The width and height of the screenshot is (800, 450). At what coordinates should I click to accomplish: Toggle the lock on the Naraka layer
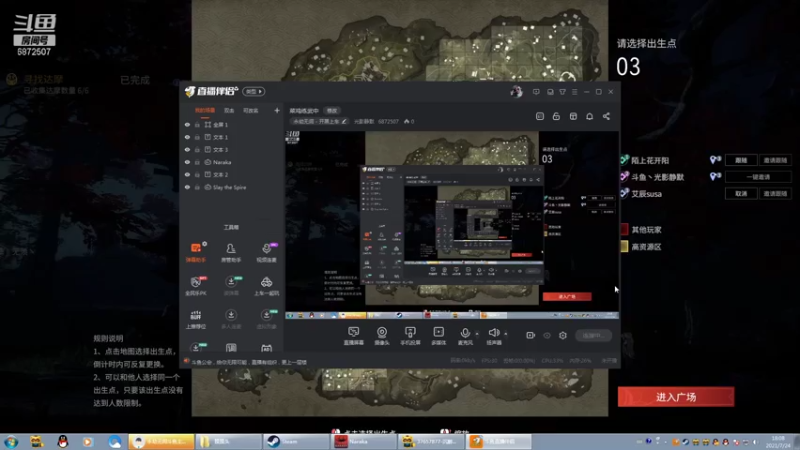point(197,162)
